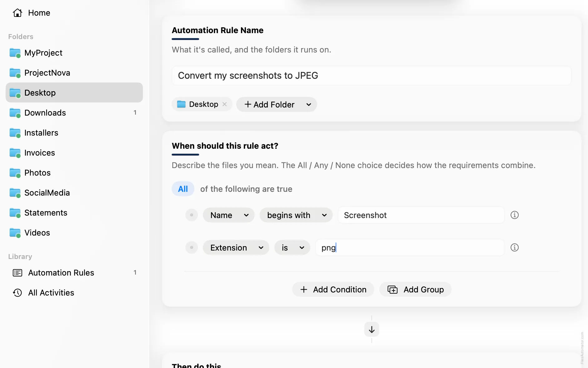
Task: Open the Desktop folder in sidebar
Action: 74,92
